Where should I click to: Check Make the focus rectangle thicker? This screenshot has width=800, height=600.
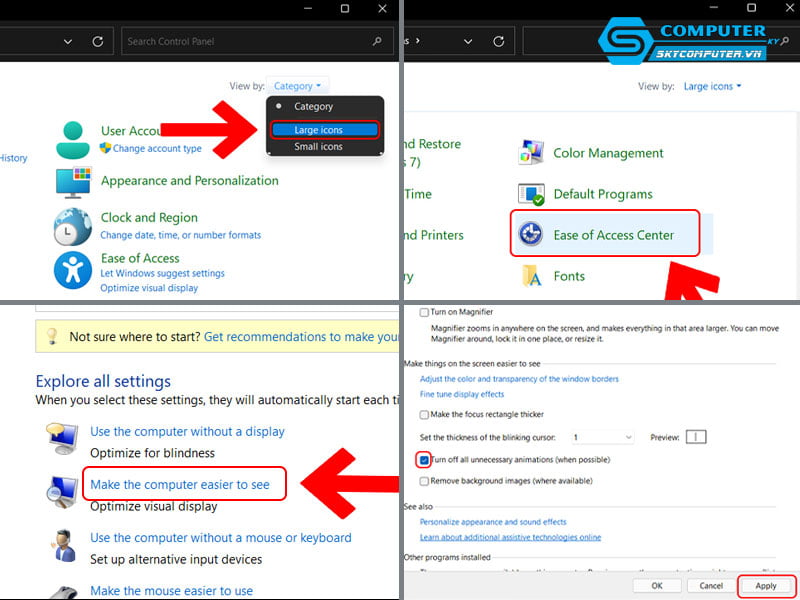click(x=425, y=414)
